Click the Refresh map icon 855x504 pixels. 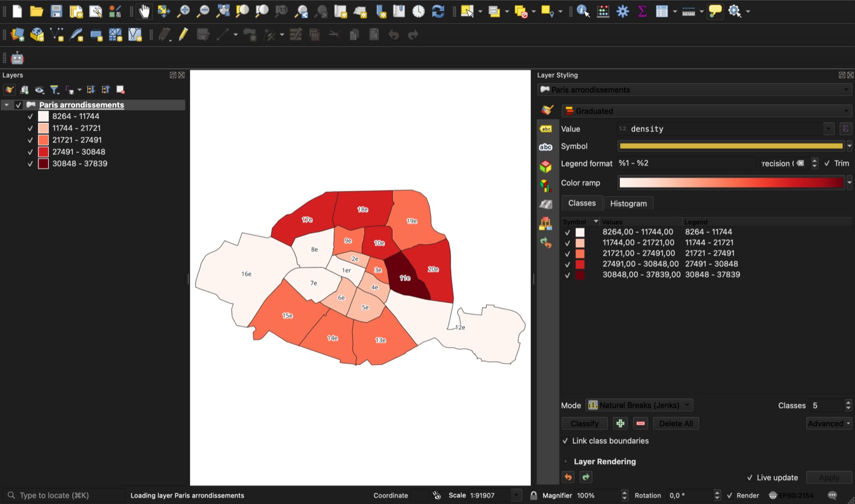pyautogui.click(x=438, y=11)
